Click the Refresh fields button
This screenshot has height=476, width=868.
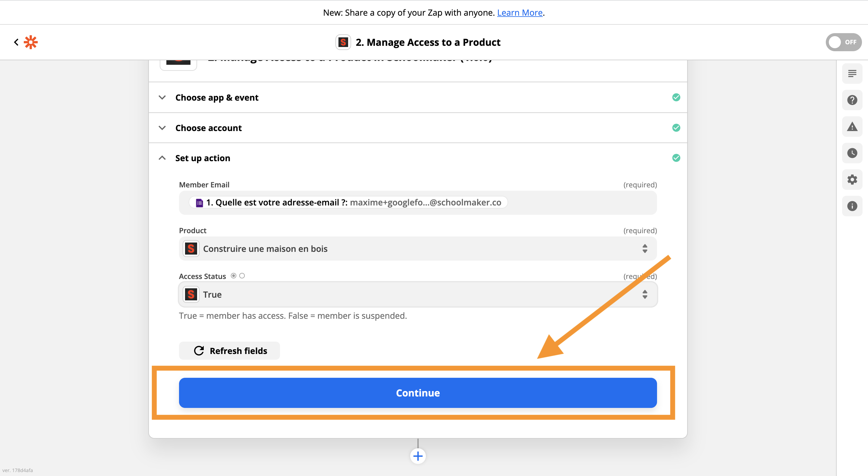point(229,351)
